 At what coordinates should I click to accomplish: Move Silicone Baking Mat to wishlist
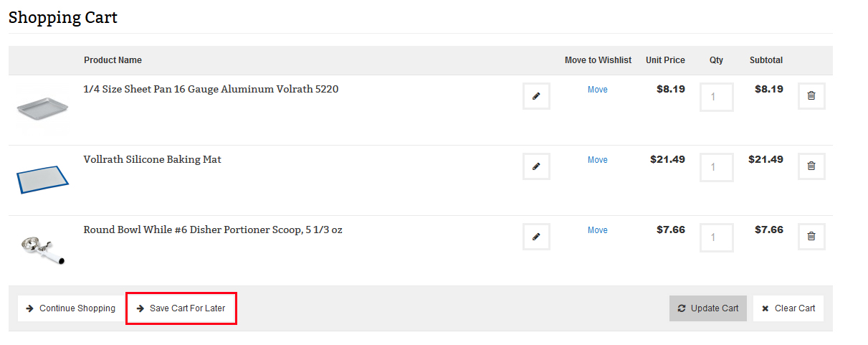tap(597, 160)
